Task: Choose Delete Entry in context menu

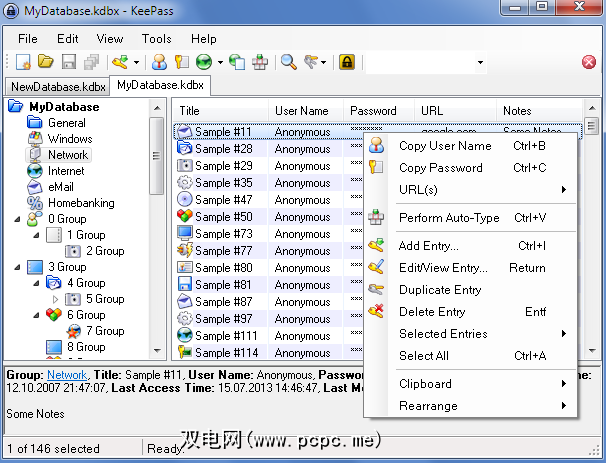Action: click(x=471, y=312)
